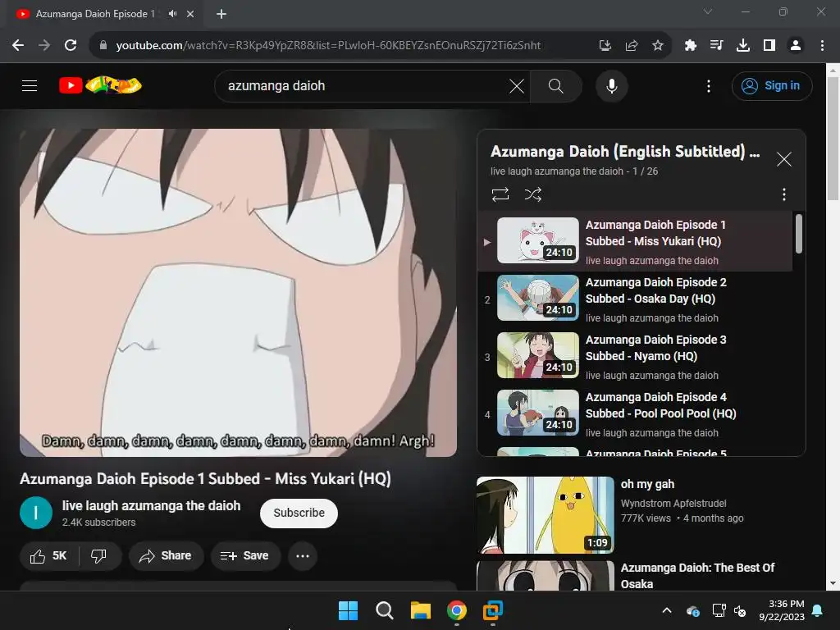Expand hidden system tray icons chevron
This screenshot has height=630, width=840.
coord(666,610)
